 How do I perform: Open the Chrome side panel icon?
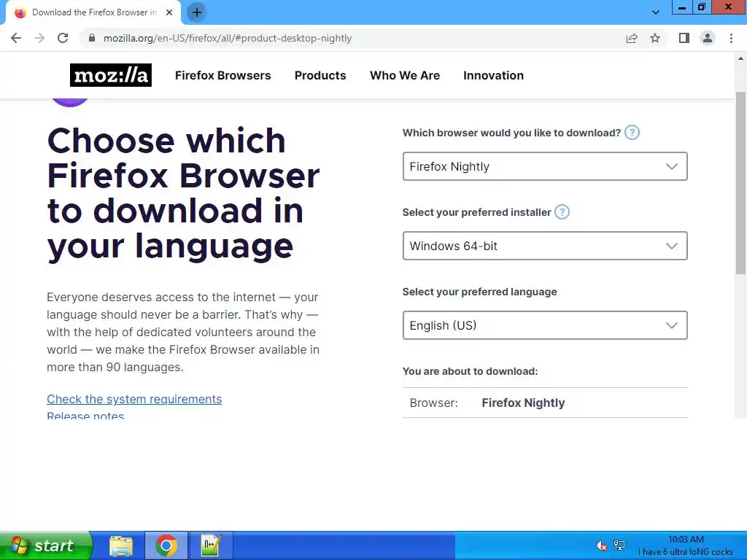684,38
